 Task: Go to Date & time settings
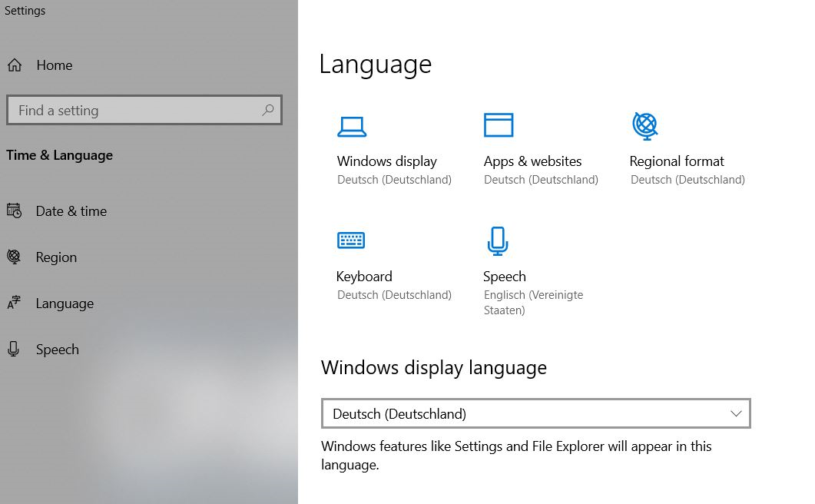[x=71, y=211]
